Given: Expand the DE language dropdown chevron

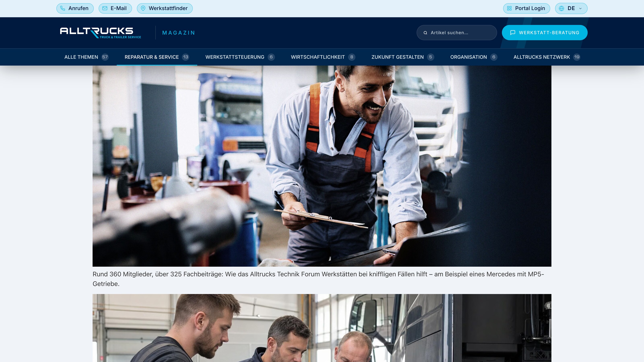Looking at the screenshot, I should [580, 8].
